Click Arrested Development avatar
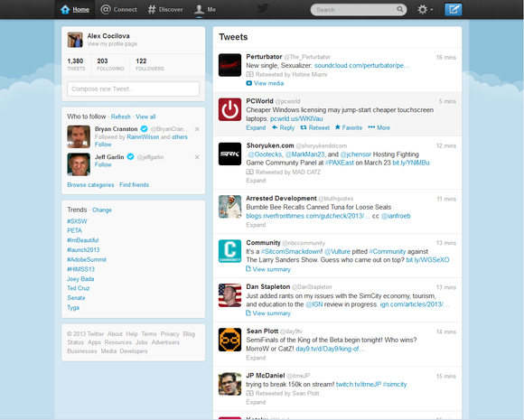Viewport: 524px width, 420px height. [229, 207]
